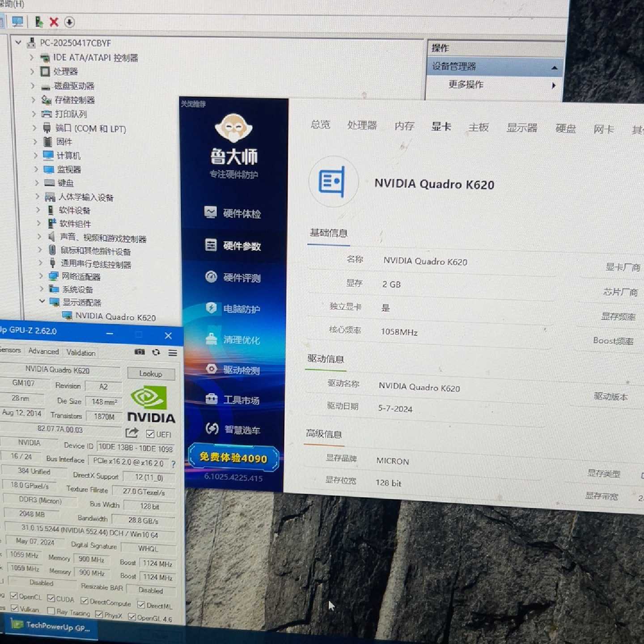Expand the 网络适配器 tree node
This screenshot has width=644, height=644.
[41, 275]
